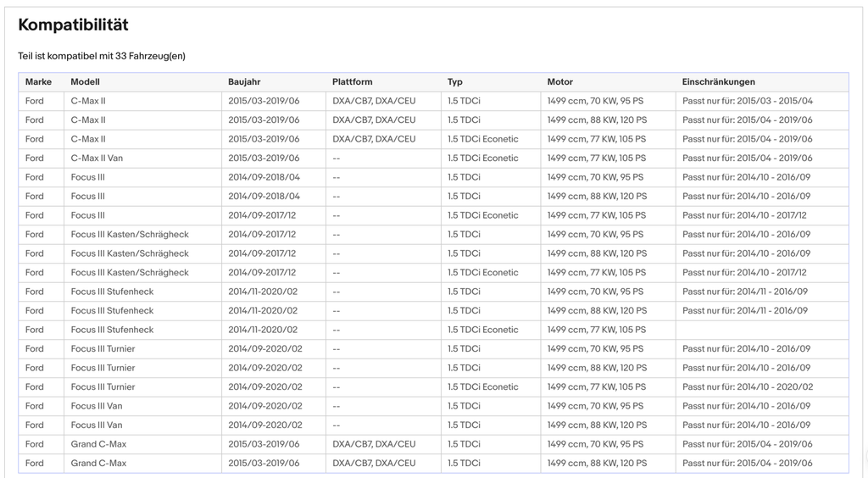Click the 'Passt nur für: 2014/10 - 2020/02' cell
Image resolution: width=868 pixels, height=478 pixels.
[x=762, y=387]
